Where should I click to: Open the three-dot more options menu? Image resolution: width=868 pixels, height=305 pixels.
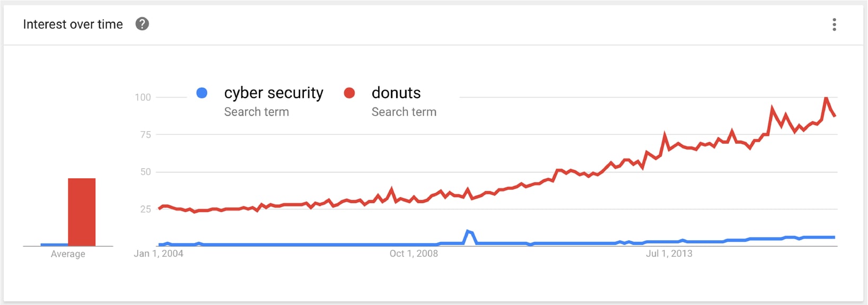click(x=834, y=24)
